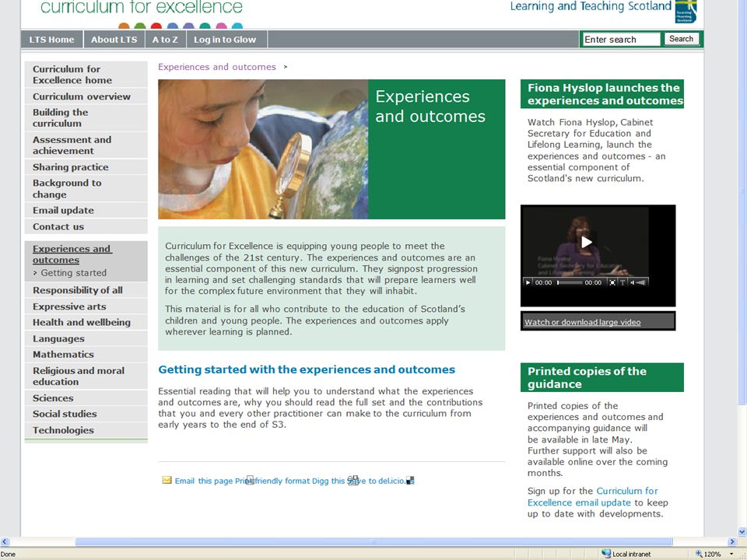Screen dimensions: 747x560
Task: Click the video progress seek bar
Action: tap(570, 282)
